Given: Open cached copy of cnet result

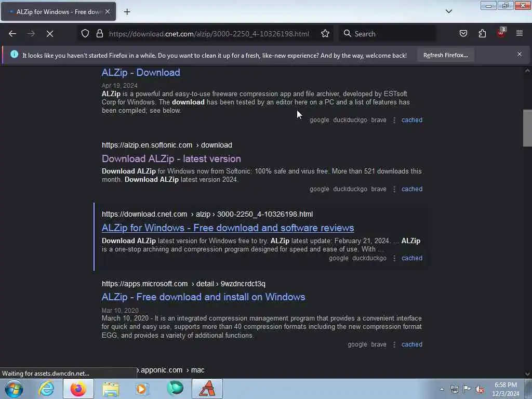Looking at the screenshot, I should (412, 258).
